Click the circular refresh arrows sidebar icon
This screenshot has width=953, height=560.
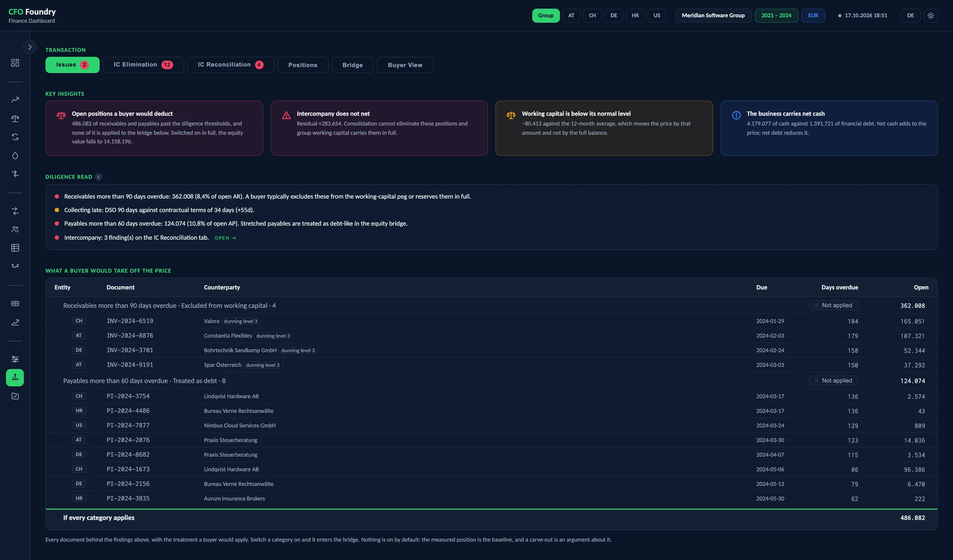click(x=15, y=137)
